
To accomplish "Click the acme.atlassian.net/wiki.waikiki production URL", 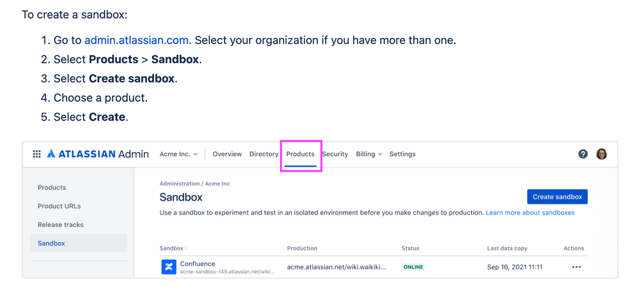I will point(337,267).
